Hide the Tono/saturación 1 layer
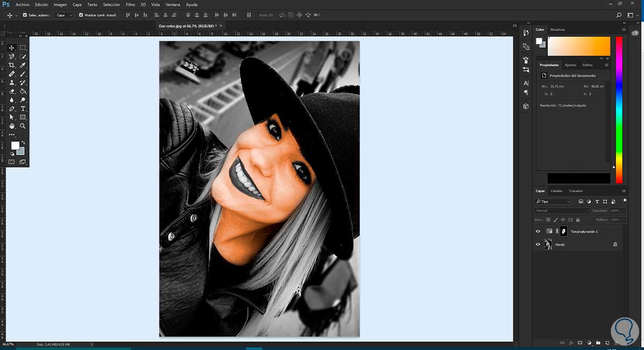Image resolution: width=644 pixels, height=350 pixels. [538, 231]
